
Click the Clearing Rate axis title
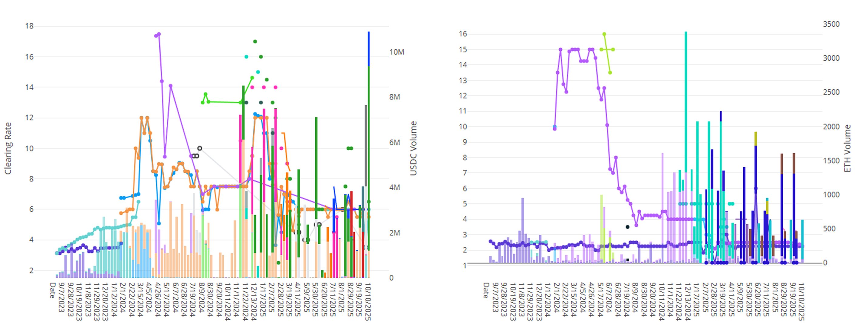[8, 148]
